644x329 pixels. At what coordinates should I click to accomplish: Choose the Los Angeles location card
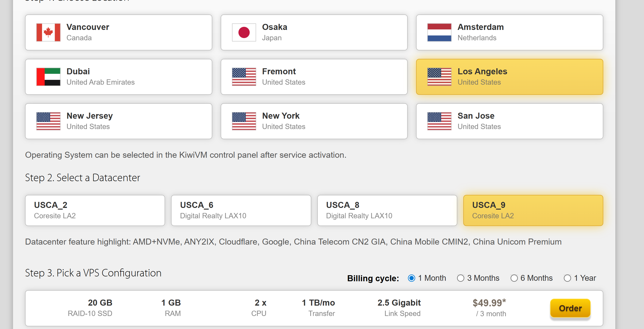[510, 77]
